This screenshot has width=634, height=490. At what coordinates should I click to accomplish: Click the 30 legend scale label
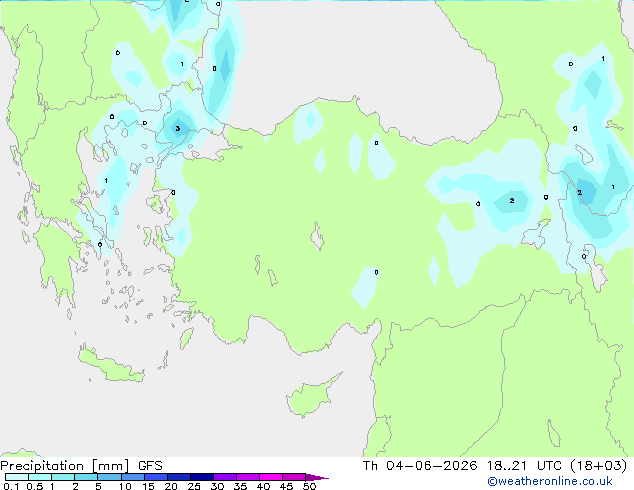click(x=217, y=486)
